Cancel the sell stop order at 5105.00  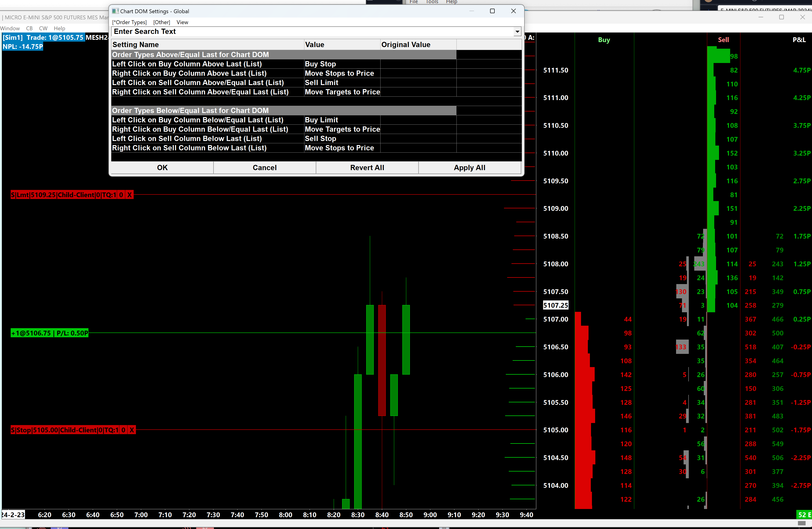pyautogui.click(x=132, y=430)
